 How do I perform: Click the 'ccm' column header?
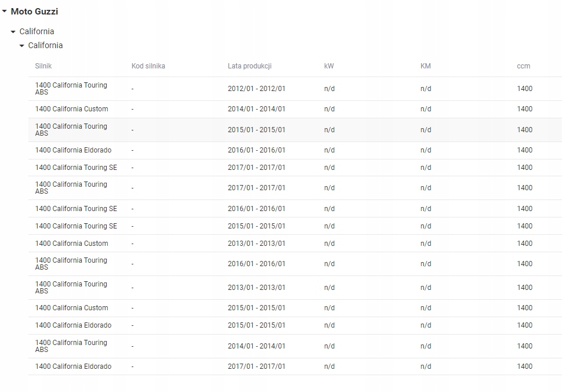(524, 66)
